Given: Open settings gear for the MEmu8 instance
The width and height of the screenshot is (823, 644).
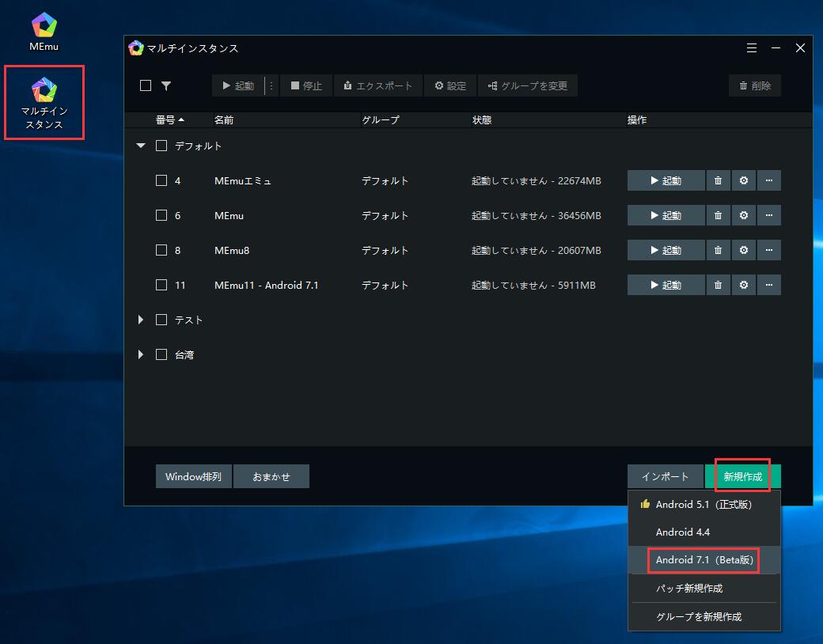Looking at the screenshot, I should pos(743,250).
